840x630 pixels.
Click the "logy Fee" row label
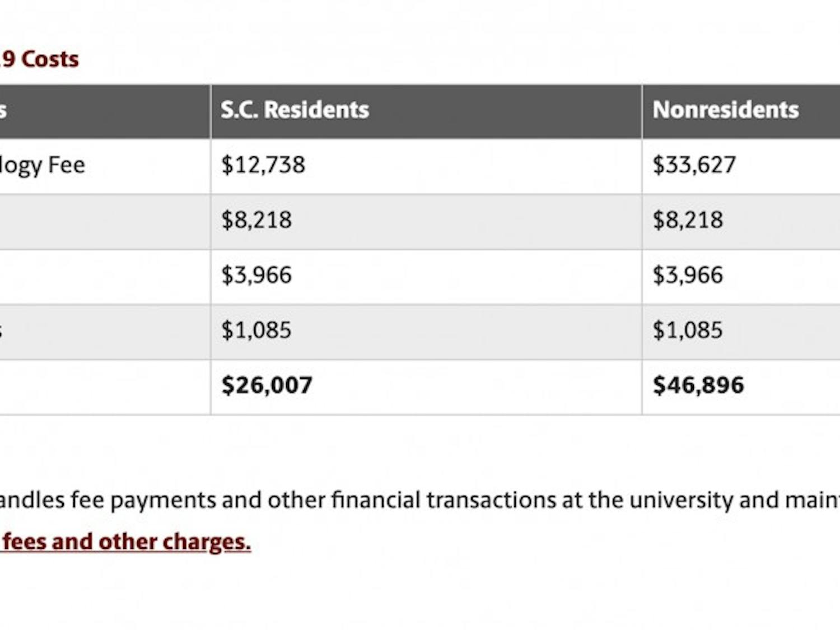pyautogui.click(x=43, y=165)
